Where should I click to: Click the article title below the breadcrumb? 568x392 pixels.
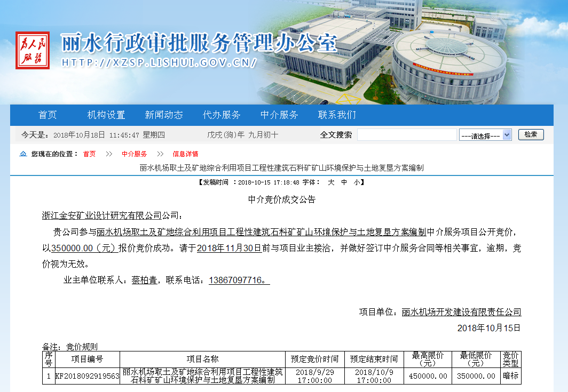tap(281, 168)
